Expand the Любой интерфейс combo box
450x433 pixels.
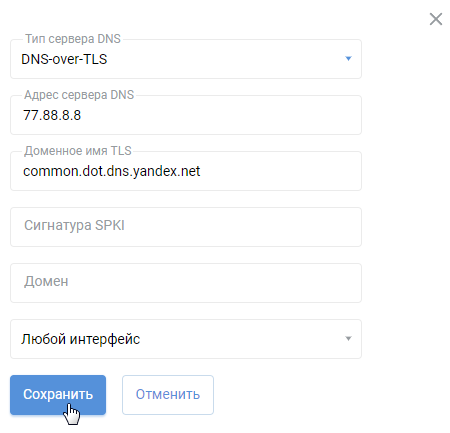coord(186,339)
